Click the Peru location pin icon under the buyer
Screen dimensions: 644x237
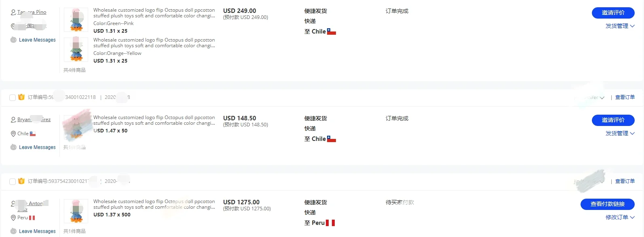click(x=13, y=218)
